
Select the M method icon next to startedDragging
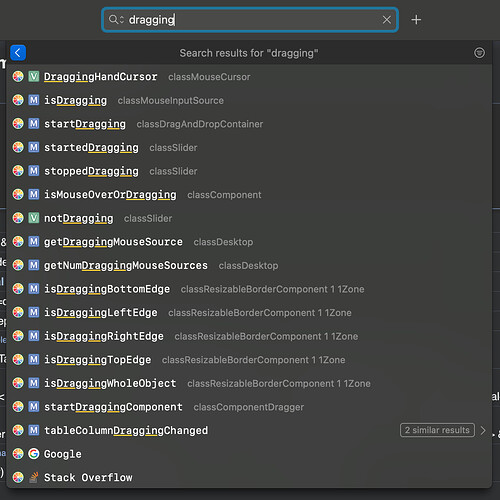(x=34, y=147)
